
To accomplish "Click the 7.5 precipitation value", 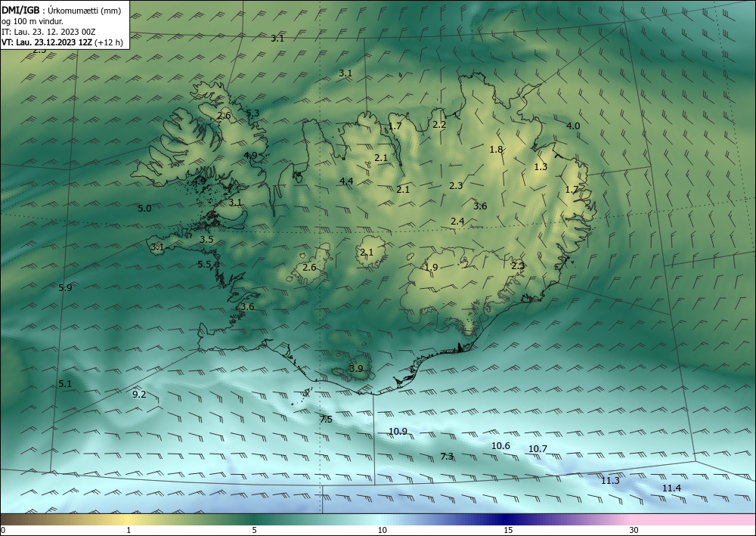I will (326, 420).
